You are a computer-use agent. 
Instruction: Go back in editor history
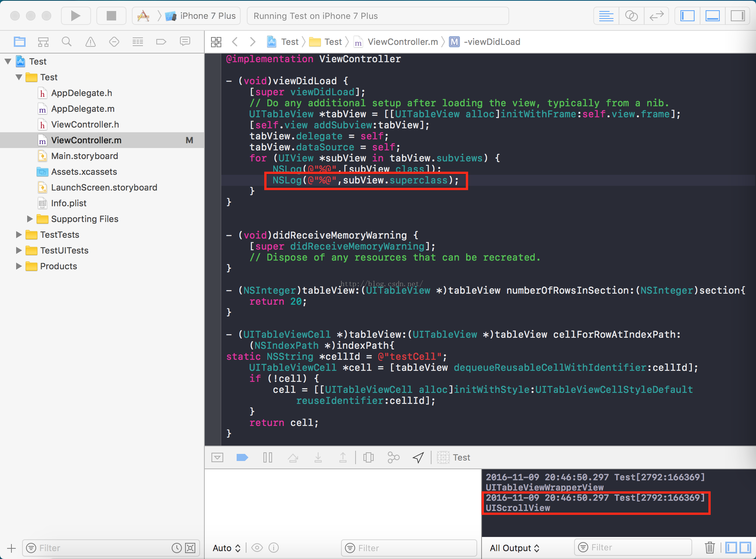pos(235,42)
